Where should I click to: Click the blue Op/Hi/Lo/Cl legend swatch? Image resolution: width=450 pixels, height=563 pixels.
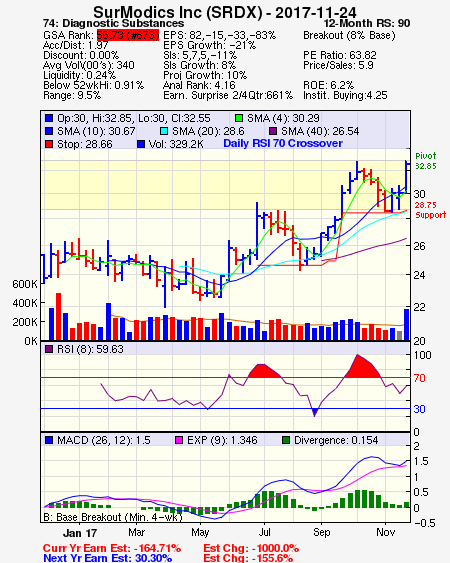(x=49, y=118)
